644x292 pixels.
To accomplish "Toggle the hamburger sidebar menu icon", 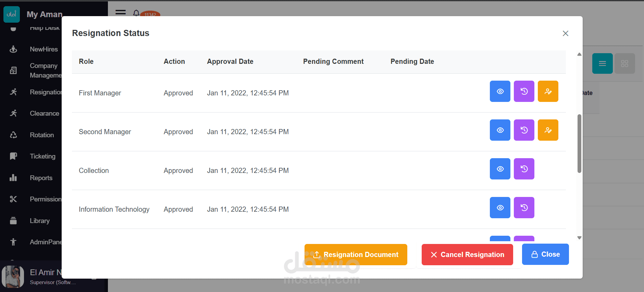I will (121, 12).
